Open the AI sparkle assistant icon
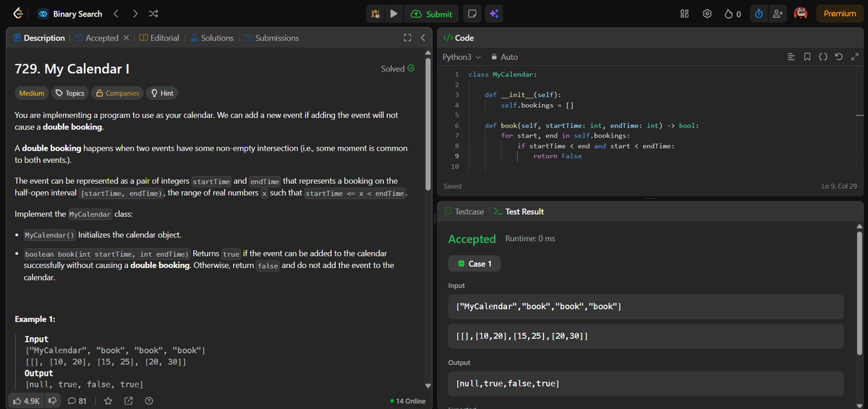Image resolution: width=868 pixels, height=409 pixels. click(495, 14)
